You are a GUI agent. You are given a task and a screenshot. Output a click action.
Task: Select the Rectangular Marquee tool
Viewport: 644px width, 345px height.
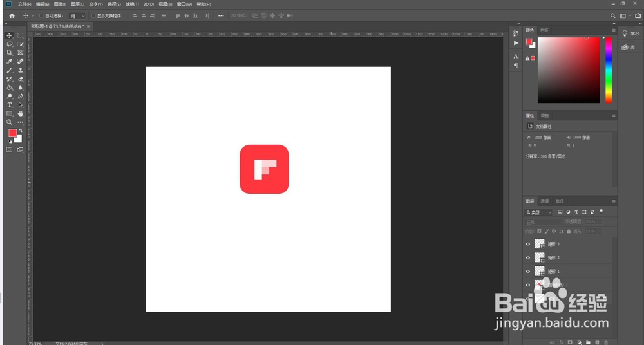tap(21, 36)
